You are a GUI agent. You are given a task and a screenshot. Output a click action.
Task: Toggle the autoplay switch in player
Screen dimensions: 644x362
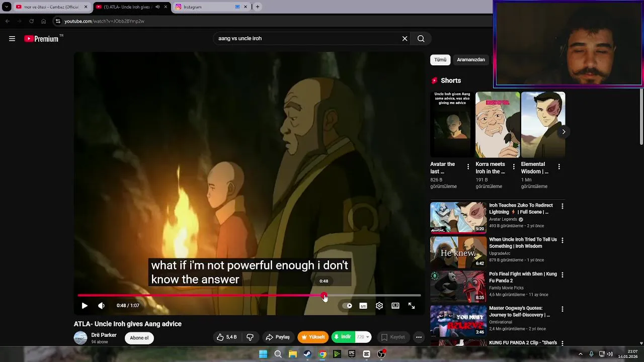coord(347,306)
